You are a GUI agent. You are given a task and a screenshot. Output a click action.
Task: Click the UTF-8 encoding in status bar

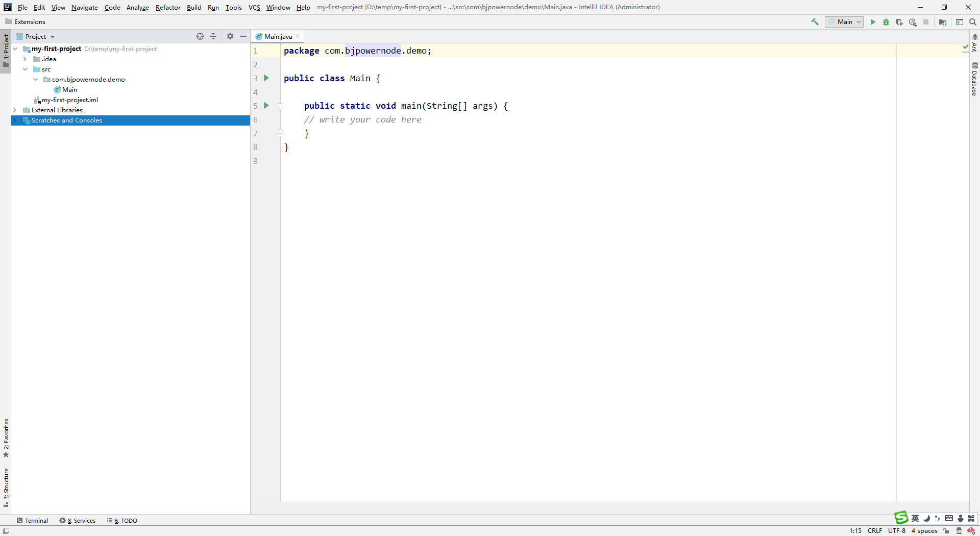[x=896, y=531]
